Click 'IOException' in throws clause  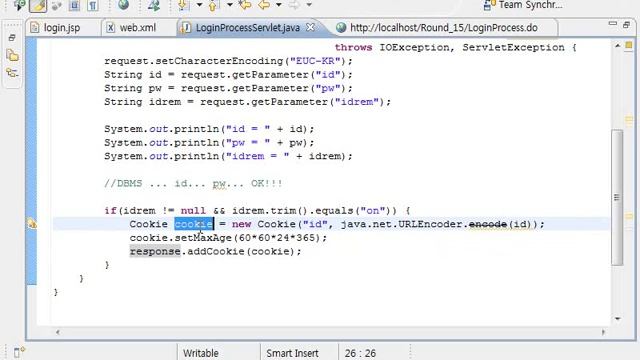414,48
